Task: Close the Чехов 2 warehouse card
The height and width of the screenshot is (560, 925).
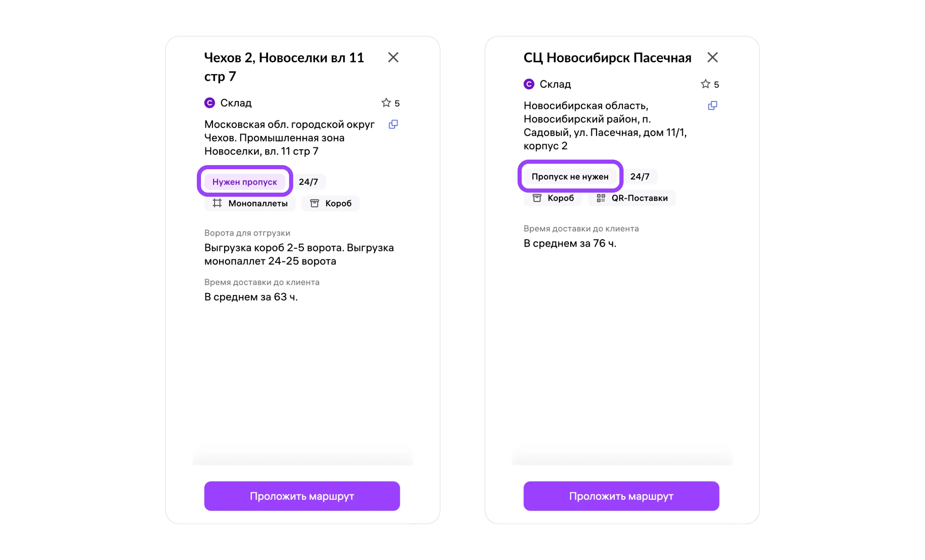Action: click(393, 57)
